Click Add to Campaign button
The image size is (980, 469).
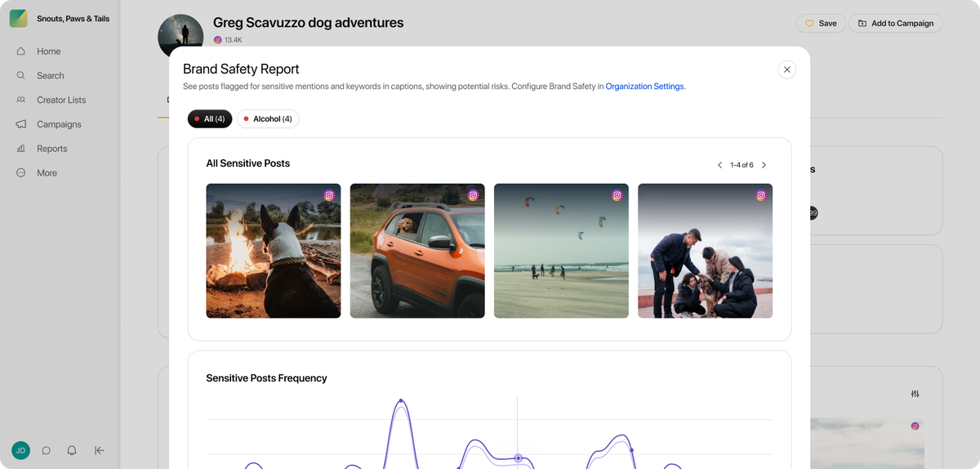pos(895,24)
